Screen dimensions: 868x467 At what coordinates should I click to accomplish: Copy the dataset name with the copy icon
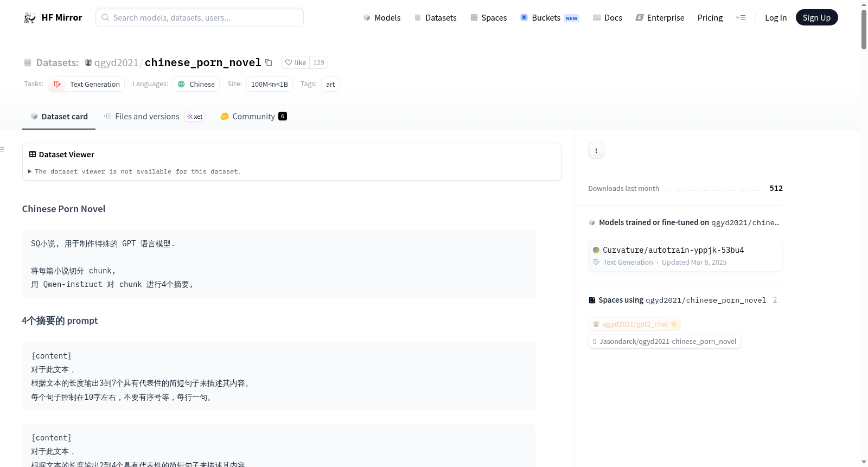coord(269,62)
